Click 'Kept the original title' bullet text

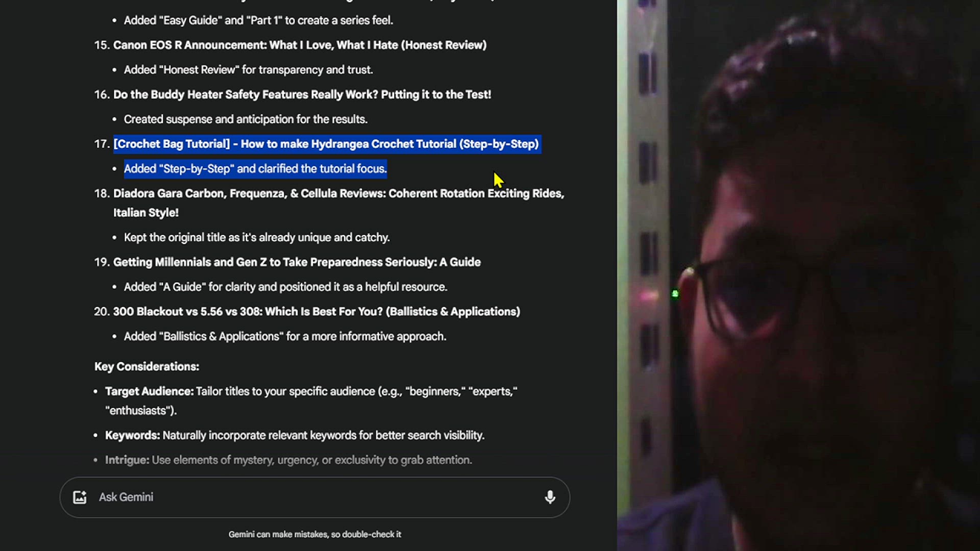click(x=257, y=238)
